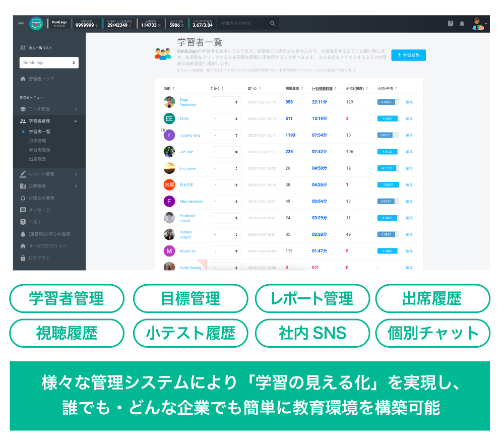Click the people icon for 学習者管理

(23, 121)
